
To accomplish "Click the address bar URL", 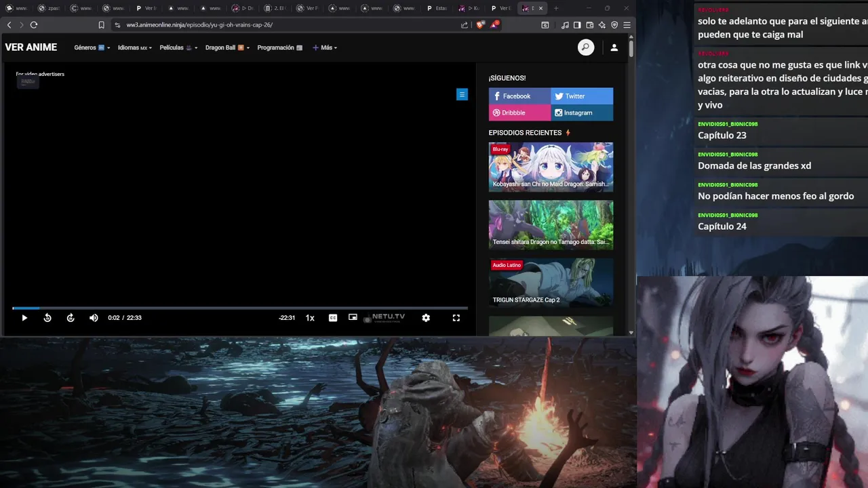I will (x=199, y=25).
